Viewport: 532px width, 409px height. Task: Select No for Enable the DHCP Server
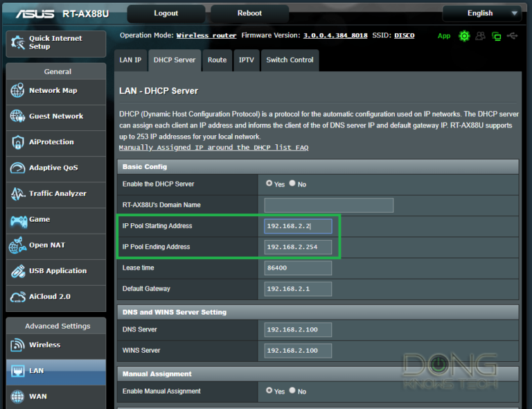coord(292,184)
